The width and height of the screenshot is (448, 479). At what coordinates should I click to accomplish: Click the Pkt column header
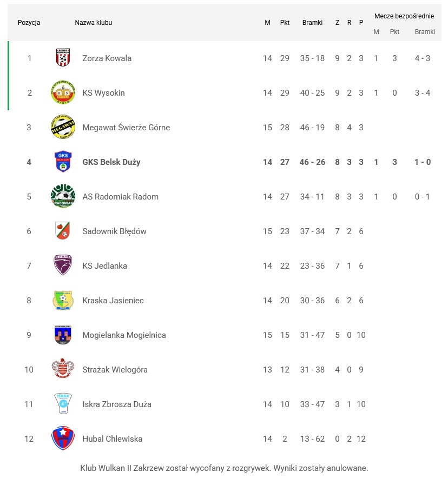click(x=285, y=23)
